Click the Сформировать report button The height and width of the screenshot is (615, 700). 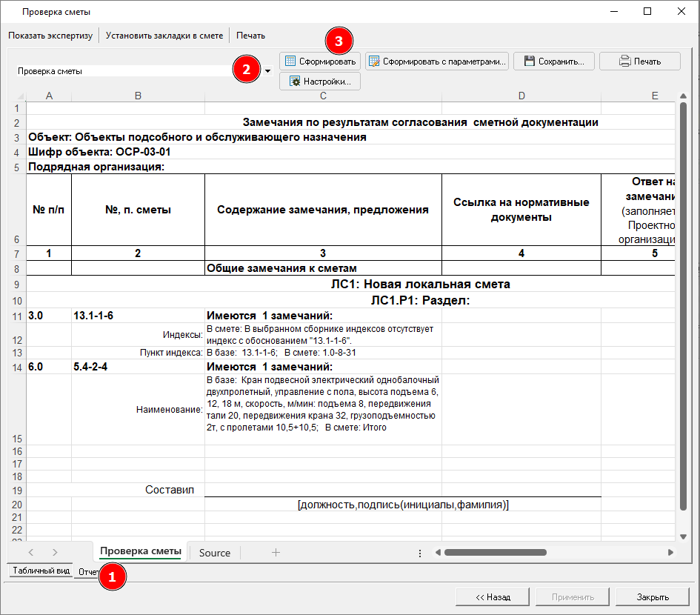pyautogui.click(x=320, y=61)
